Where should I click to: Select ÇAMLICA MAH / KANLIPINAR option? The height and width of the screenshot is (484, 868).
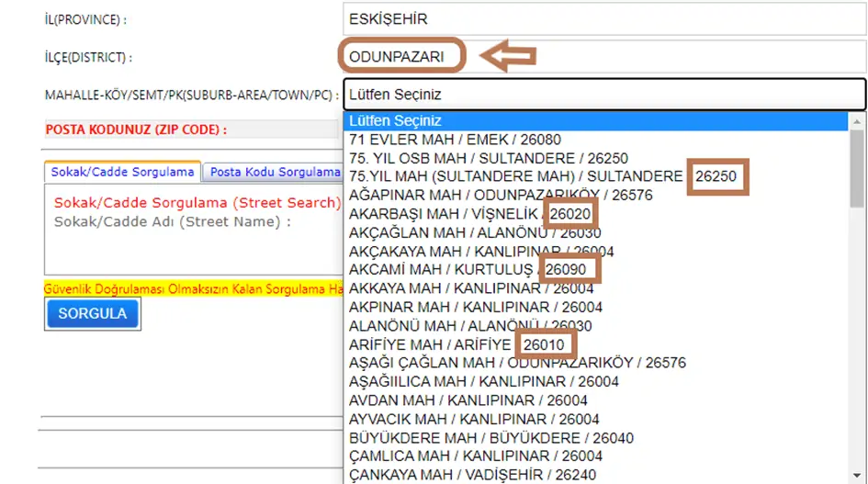point(475,456)
